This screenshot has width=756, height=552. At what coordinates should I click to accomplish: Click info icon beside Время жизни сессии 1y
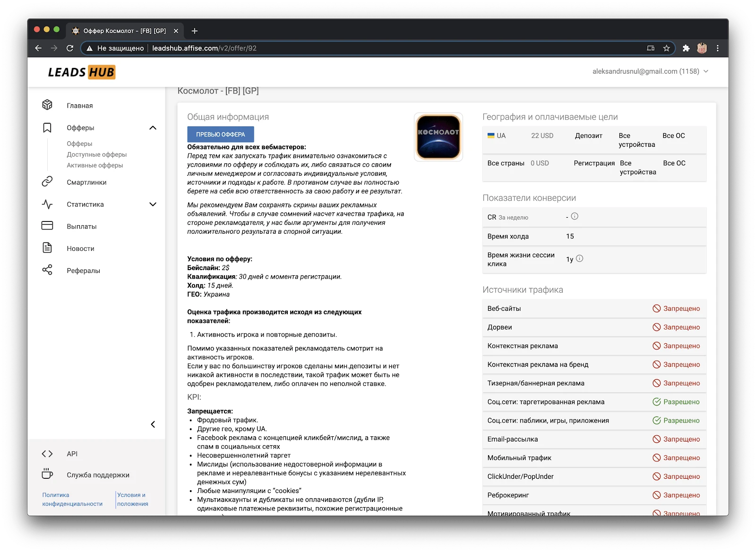click(580, 258)
